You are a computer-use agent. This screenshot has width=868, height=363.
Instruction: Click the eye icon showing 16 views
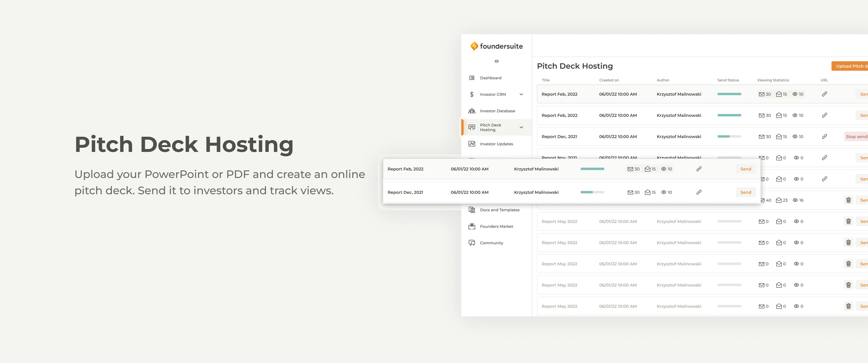coord(795,200)
